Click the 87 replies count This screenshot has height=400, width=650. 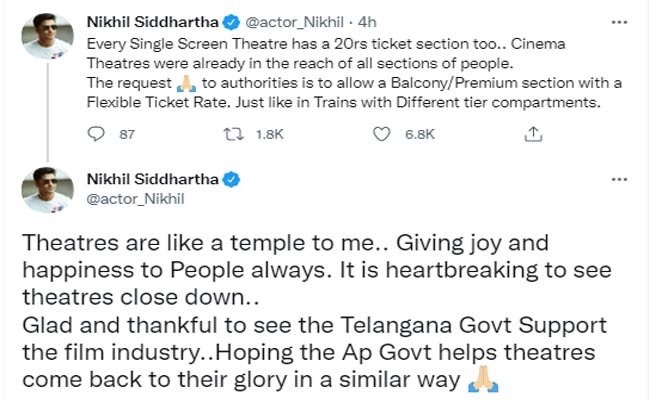tap(126, 133)
